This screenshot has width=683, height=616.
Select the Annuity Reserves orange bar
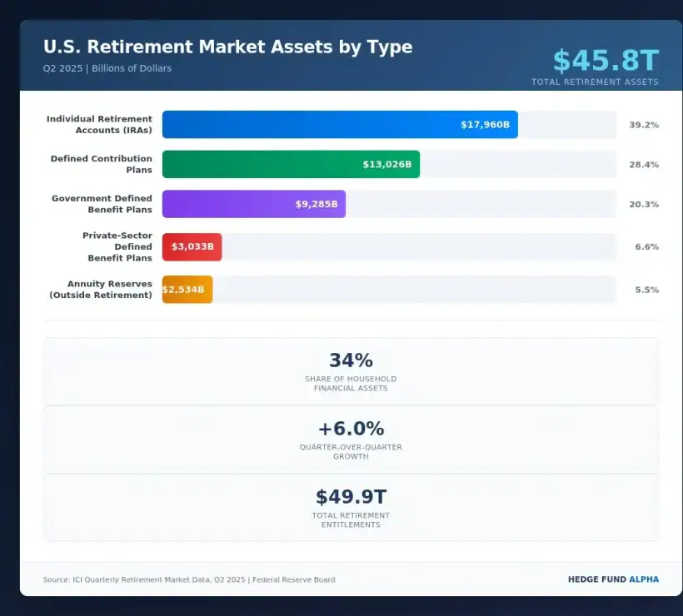click(x=187, y=289)
